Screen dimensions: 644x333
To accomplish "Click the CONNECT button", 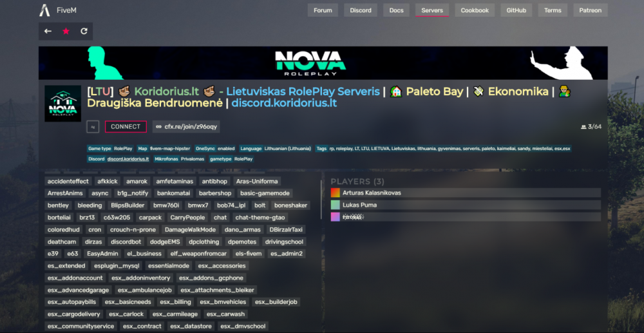I will tap(126, 127).
